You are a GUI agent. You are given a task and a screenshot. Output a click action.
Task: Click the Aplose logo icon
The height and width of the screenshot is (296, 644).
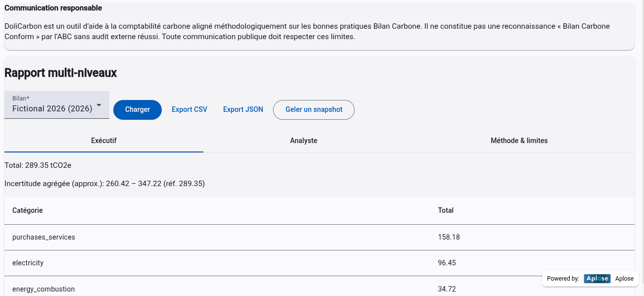point(597,279)
